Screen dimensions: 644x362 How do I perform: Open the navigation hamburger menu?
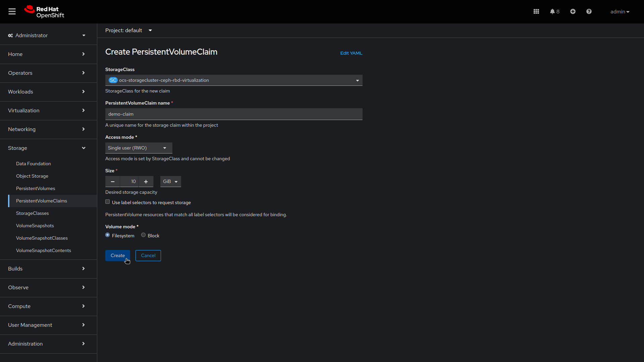point(12,11)
